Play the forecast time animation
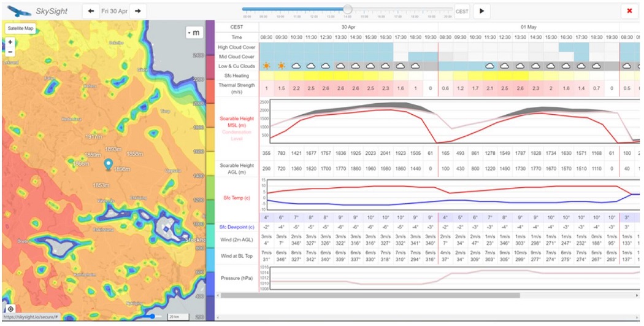 [x=481, y=11]
